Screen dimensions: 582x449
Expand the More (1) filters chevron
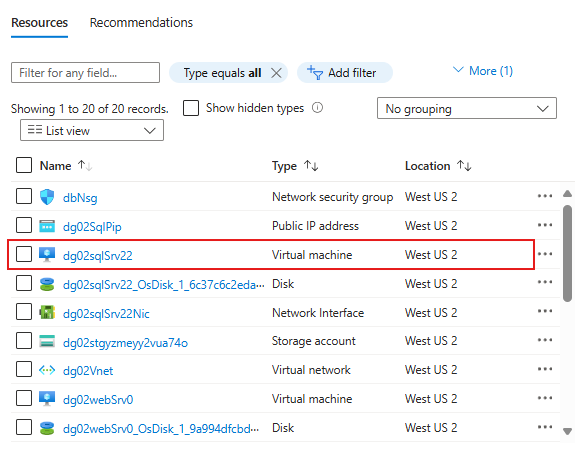(458, 70)
